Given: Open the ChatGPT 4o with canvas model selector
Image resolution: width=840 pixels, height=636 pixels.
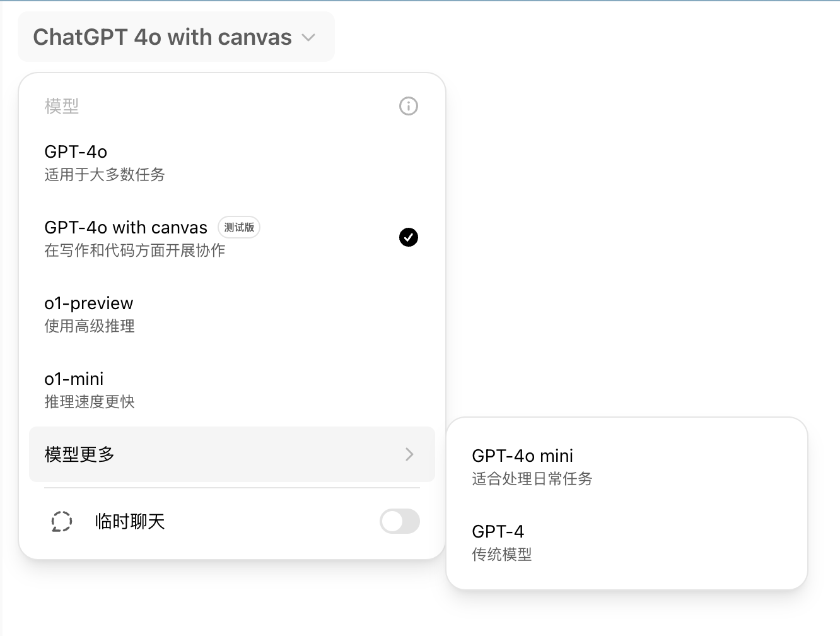Looking at the screenshot, I should pos(176,37).
